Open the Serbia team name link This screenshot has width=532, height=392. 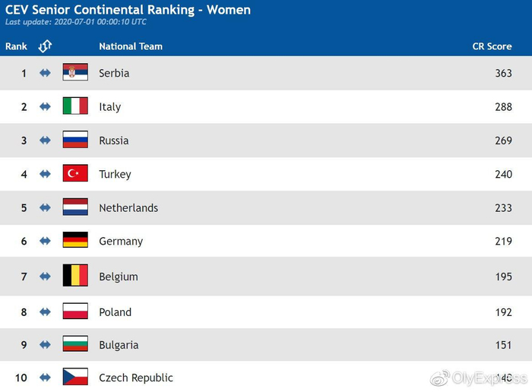tap(114, 73)
